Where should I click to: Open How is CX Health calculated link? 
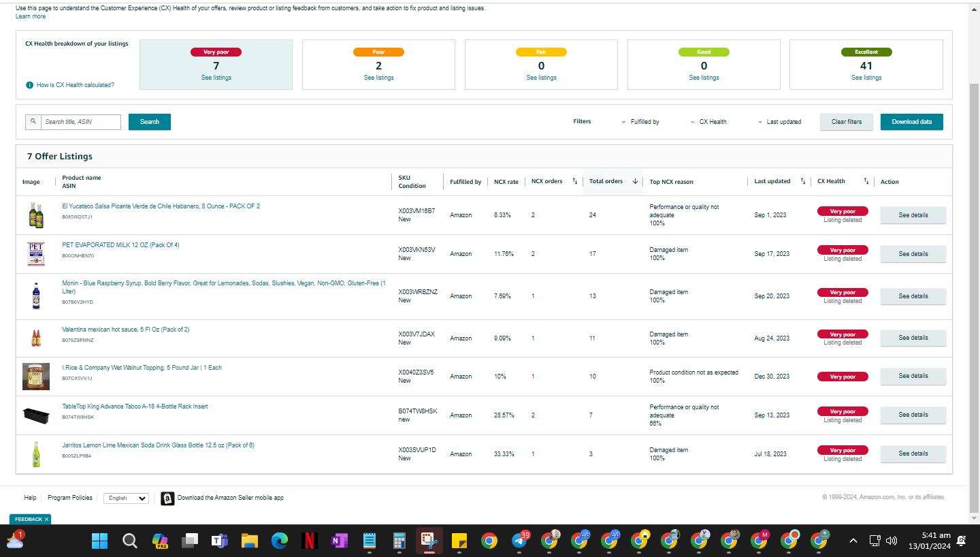click(76, 85)
